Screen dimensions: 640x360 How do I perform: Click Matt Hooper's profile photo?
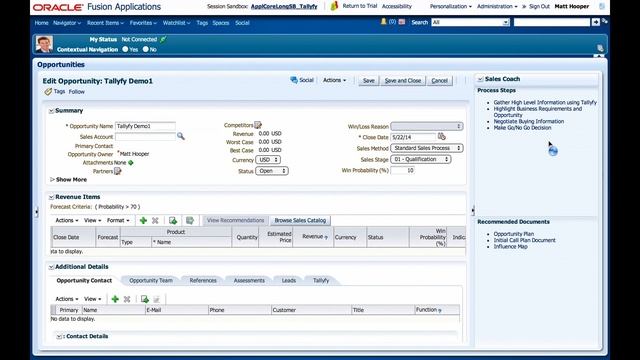44,44
